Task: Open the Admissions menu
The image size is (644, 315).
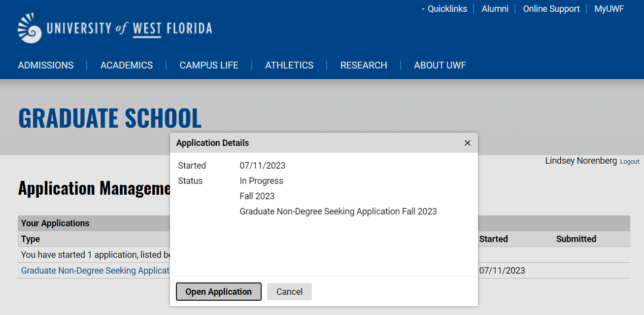Action: (x=46, y=65)
